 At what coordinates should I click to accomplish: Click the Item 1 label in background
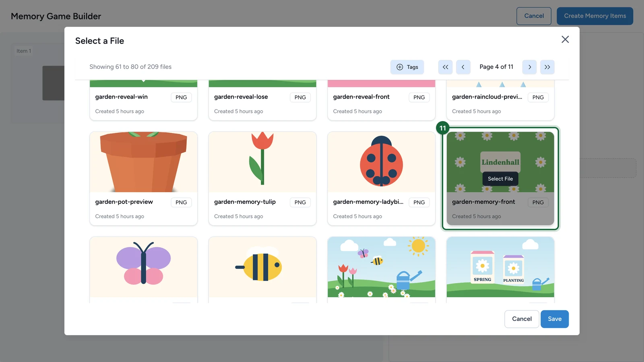pos(24,51)
